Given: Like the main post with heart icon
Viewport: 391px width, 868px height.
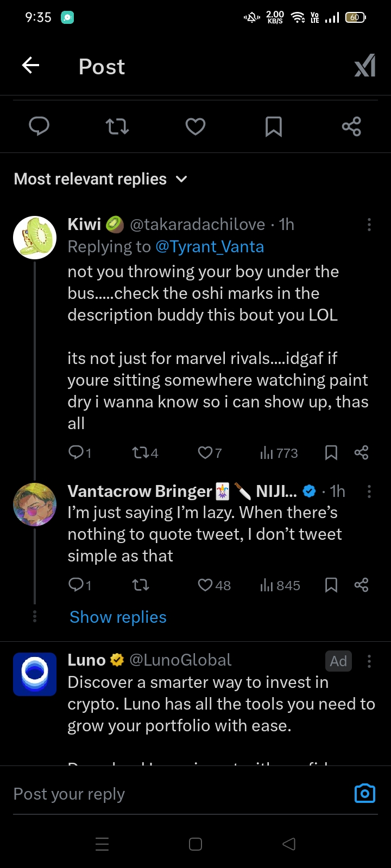Looking at the screenshot, I should 195,126.
